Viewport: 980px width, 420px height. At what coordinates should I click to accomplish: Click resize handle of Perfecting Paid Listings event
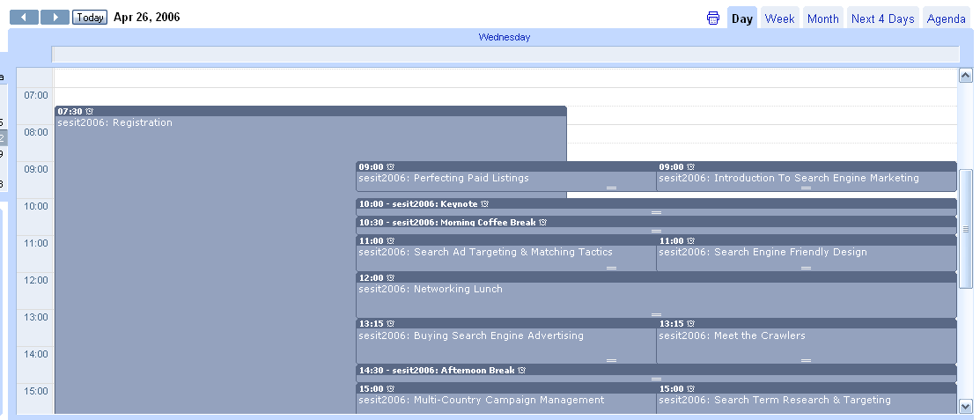(x=611, y=188)
